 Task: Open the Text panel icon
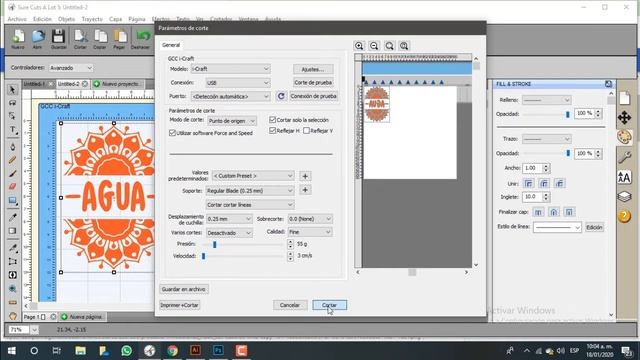click(x=624, y=177)
